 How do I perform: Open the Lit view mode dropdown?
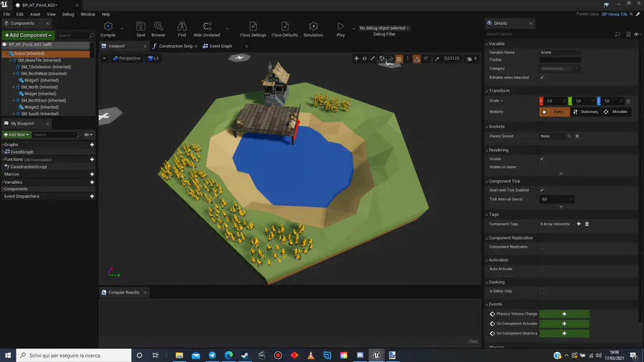click(153, 58)
